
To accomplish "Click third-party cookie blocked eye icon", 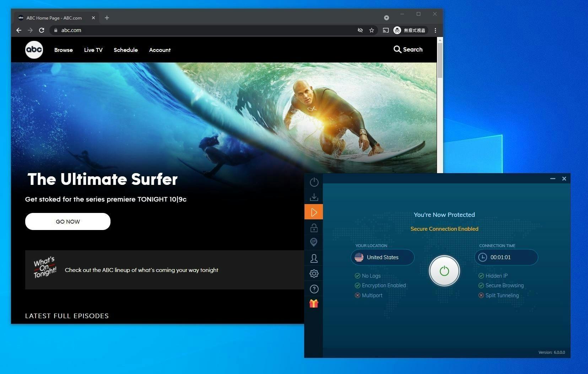I will coord(360,30).
